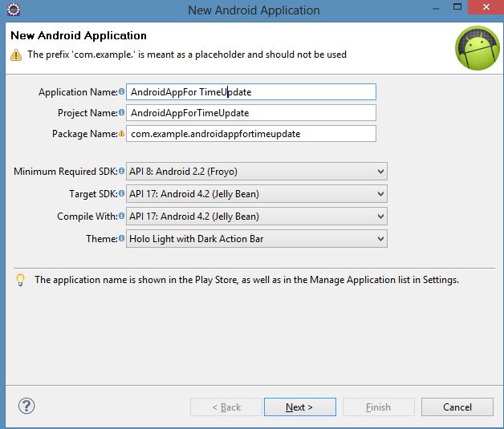Click the info icon beside Minimum Required SDK
Screen dimensions: 504x429
pyautogui.click(x=122, y=172)
